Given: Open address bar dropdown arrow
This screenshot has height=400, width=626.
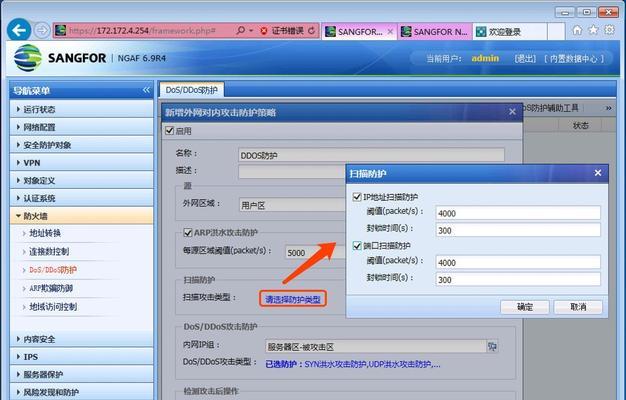Looking at the screenshot, I should tap(251, 31).
